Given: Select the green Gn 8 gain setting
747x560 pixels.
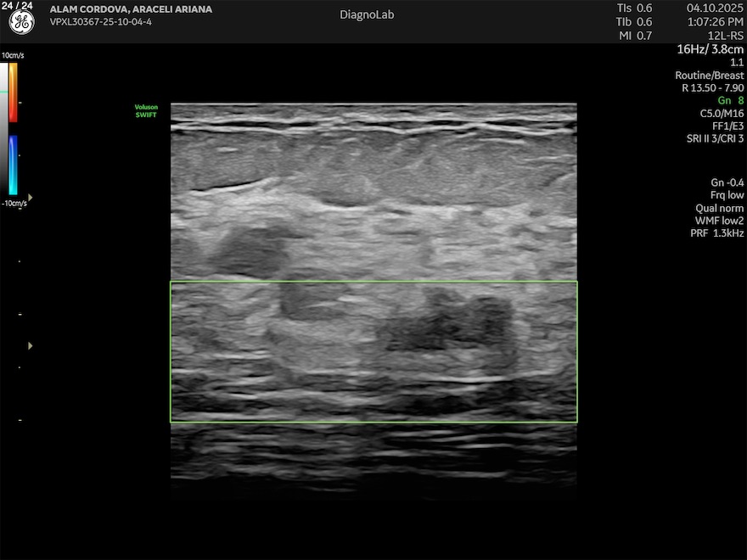Looking at the screenshot, I should tap(730, 100).
